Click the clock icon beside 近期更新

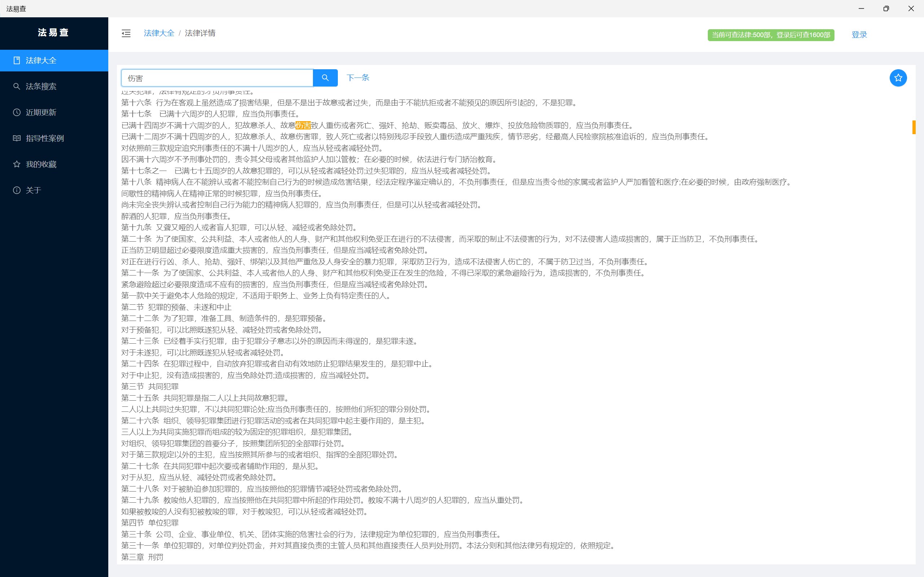pyautogui.click(x=16, y=112)
